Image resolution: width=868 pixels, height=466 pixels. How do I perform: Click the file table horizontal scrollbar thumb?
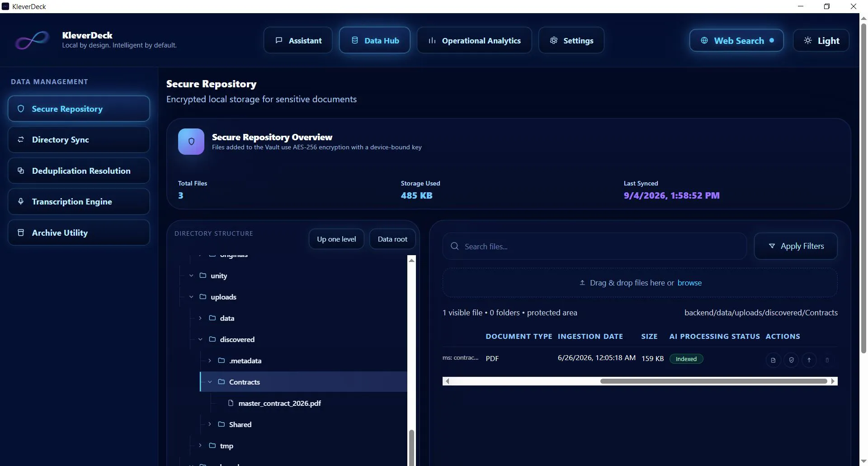click(x=713, y=381)
